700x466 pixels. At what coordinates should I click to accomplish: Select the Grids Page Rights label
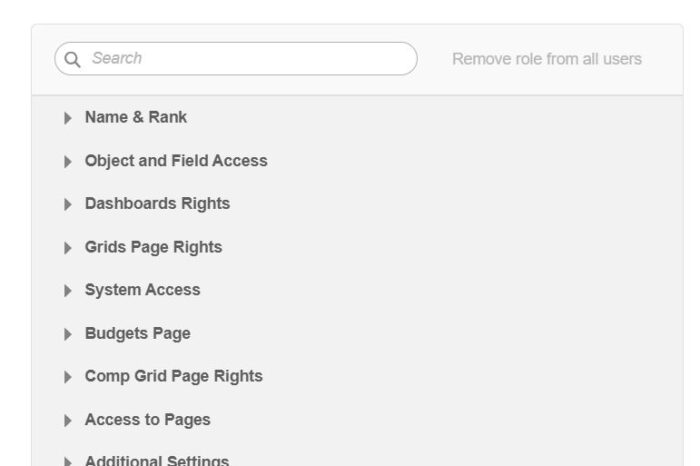(153, 247)
